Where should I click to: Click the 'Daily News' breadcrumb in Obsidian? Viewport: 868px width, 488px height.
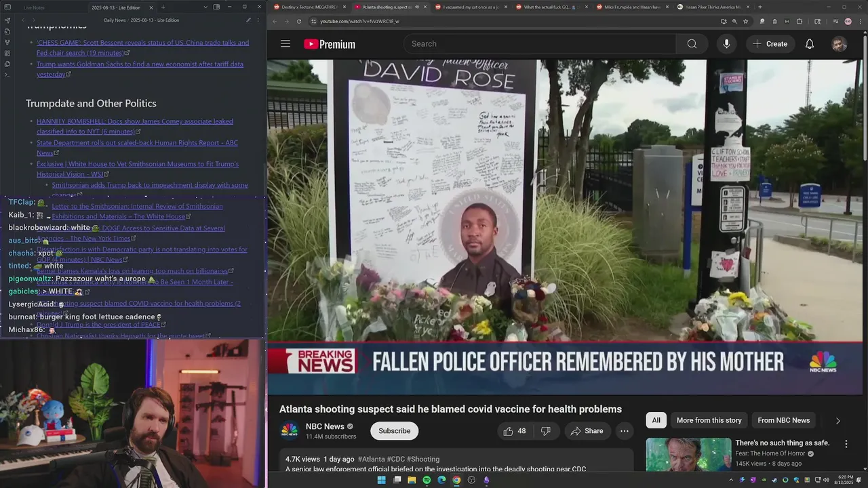(115, 20)
